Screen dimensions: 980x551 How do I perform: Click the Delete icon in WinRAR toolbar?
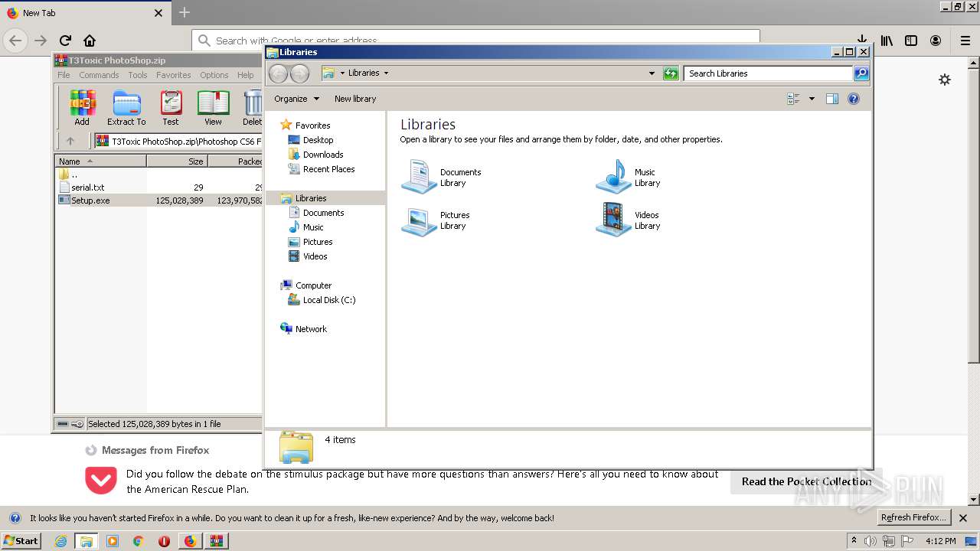point(253,107)
